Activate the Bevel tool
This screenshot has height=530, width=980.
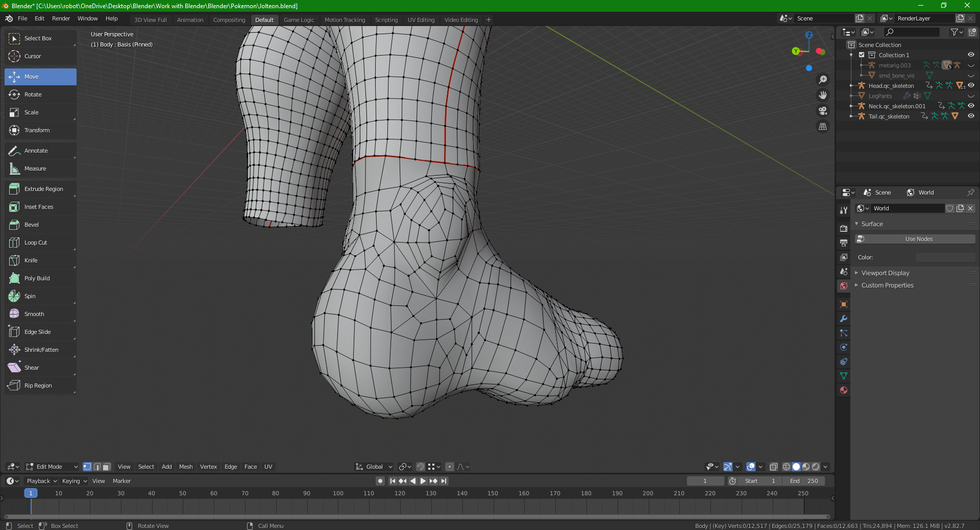click(40, 225)
